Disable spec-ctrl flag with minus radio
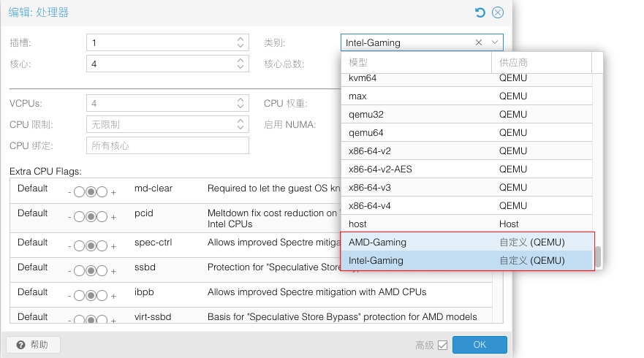The width and height of the screenshot is (644, 358). click(79, 246)
